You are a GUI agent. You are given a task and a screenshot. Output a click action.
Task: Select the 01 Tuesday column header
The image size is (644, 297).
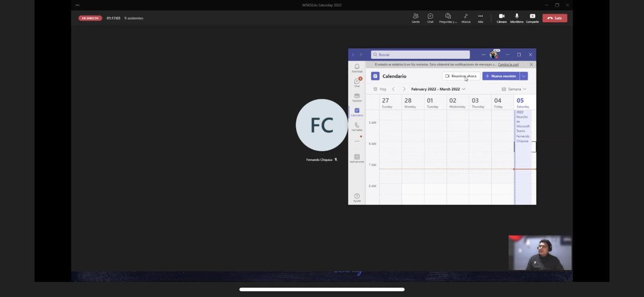435,102
